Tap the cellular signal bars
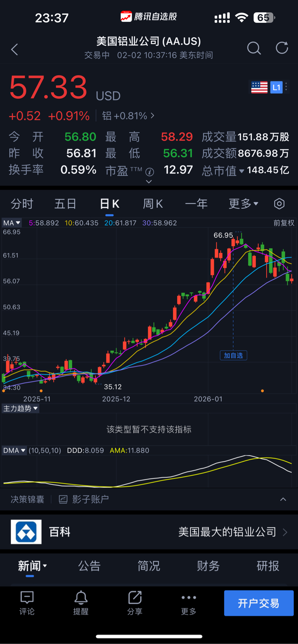The image size is (298, 644). (x=222, y=17)
